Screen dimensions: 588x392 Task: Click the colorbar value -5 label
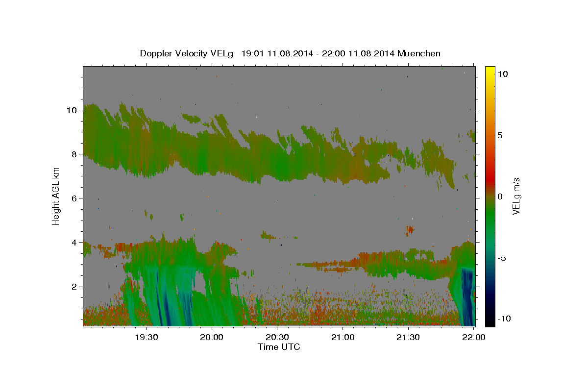pyautogui.click(x=502, y=258)
